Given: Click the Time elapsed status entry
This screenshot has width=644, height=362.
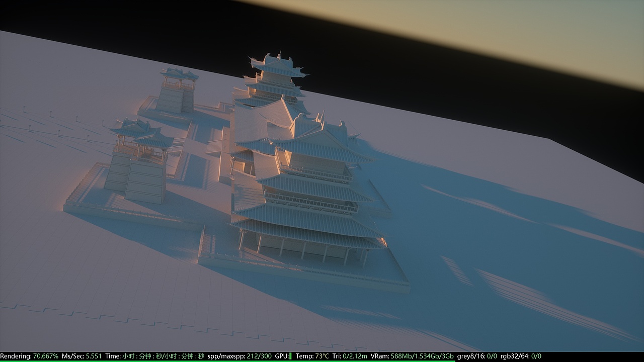Looking at the screenshot, I should [x=154, y=356].
